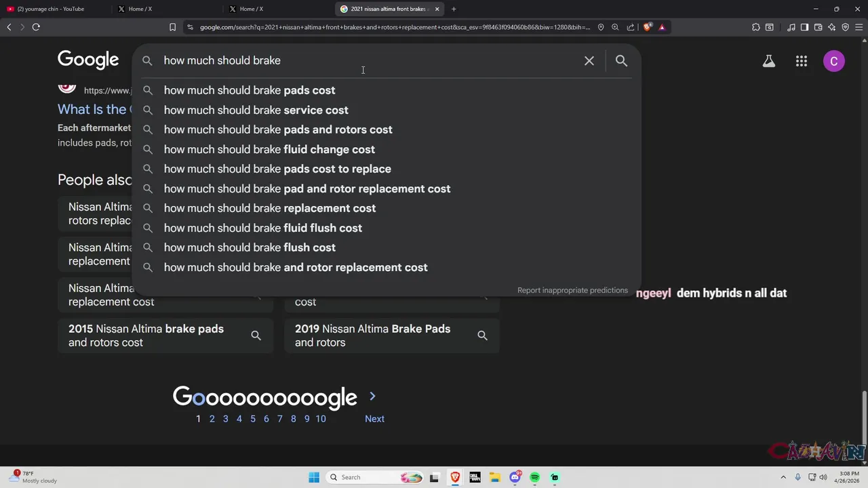Viewport: 868px width, 488px height.
Task: Select suggestion 'brake pads cost'
Action: click(x=387, y=90)
